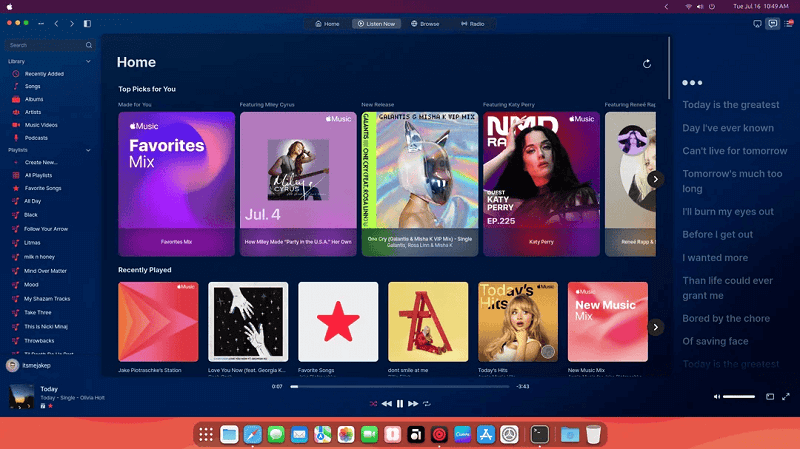Screen dimensions: 800x449
Task: Open All Playlists
Action: (38, 176)
